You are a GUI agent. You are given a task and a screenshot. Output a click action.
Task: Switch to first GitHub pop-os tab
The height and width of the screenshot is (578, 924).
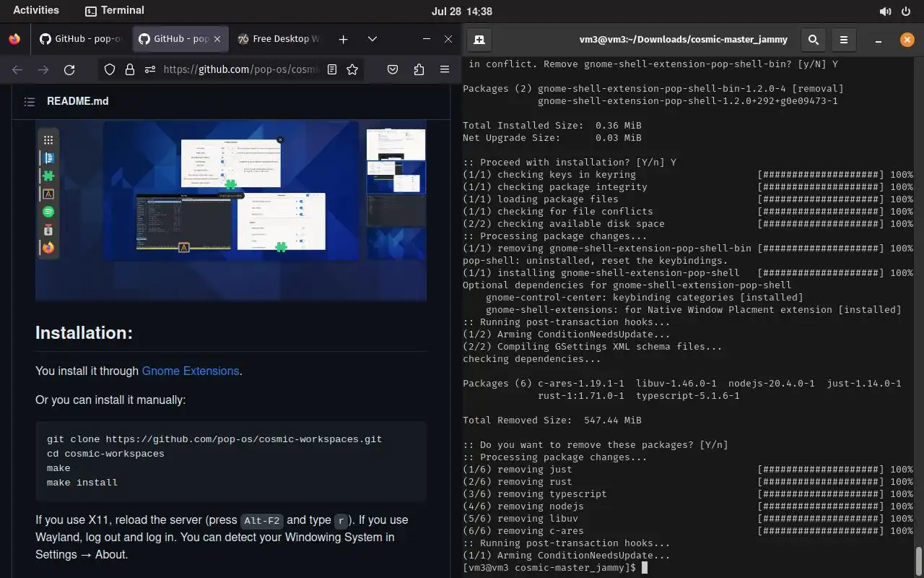point(81,39)
